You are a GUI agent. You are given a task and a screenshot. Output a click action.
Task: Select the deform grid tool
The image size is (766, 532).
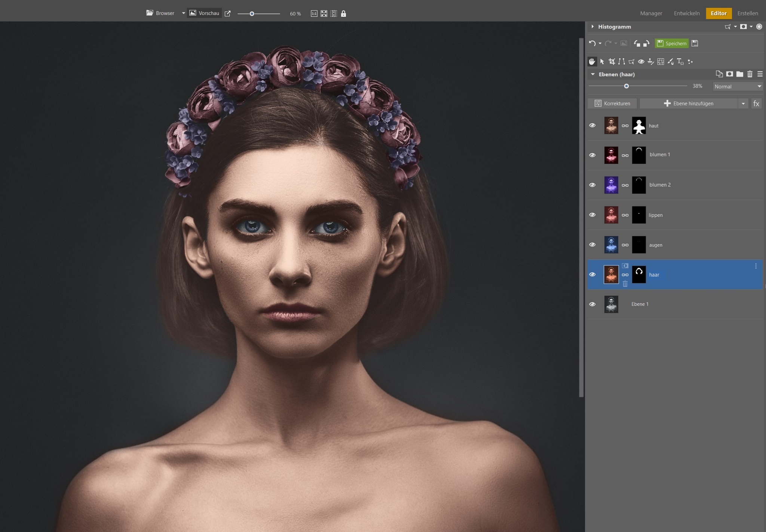[x=661, y=62]
